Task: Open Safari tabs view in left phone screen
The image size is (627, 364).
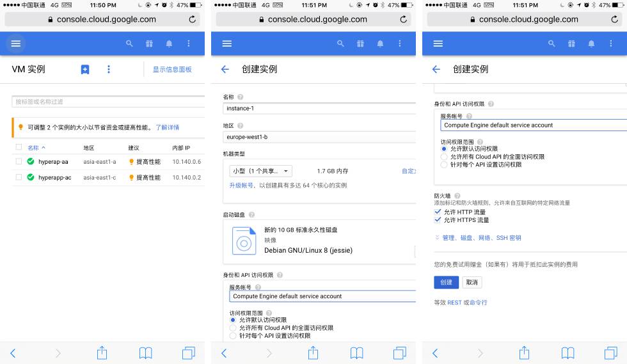Action: (189, 352)
